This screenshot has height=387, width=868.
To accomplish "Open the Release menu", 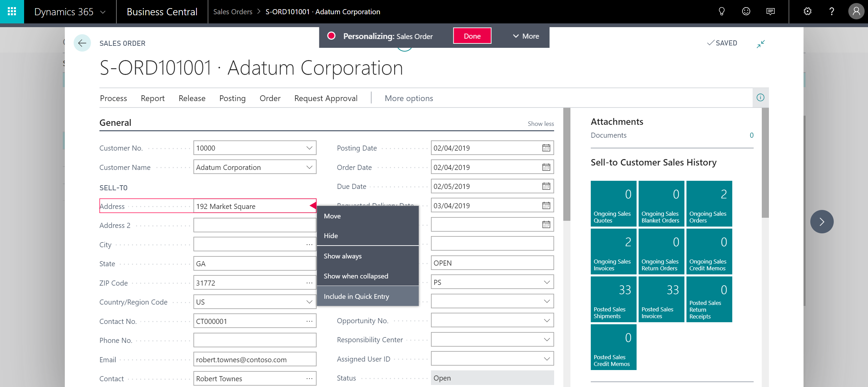I will click(192, 98).
